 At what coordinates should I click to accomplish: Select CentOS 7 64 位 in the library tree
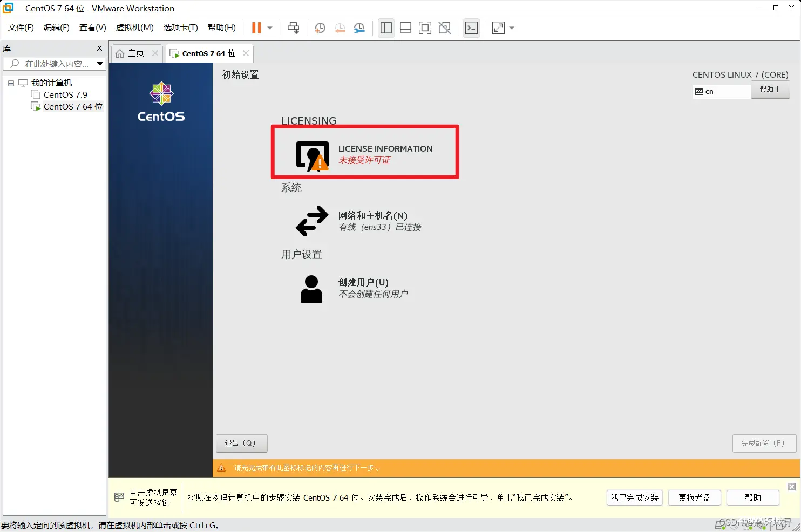pos(73,107)
